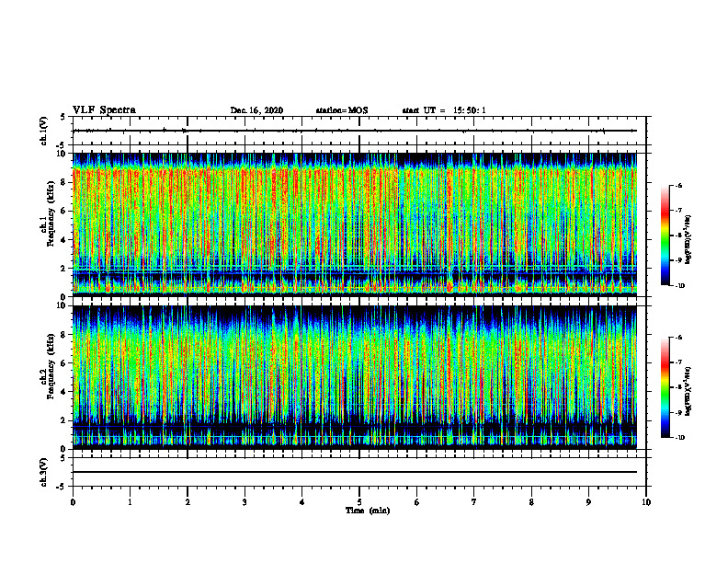Click time axis tick label "9"
The height and width of the screenshot is (563, 728).
pyautogui.click(x=588, y=502)
